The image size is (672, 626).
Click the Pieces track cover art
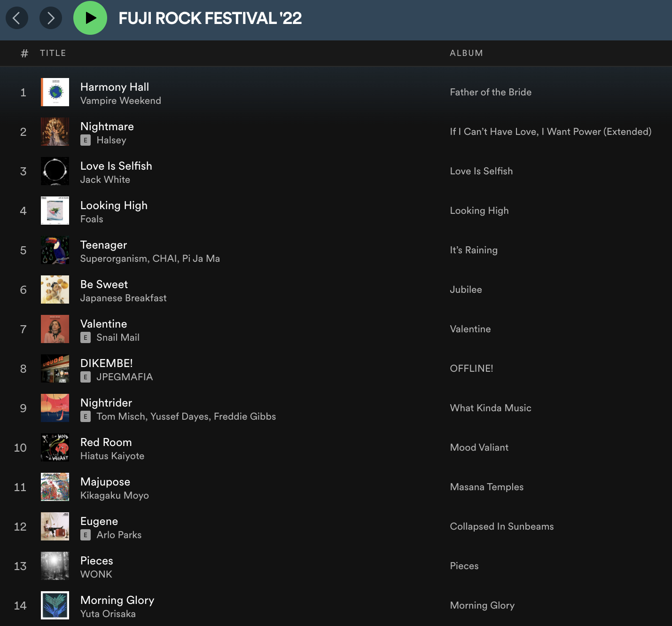(x=55, y=566)
